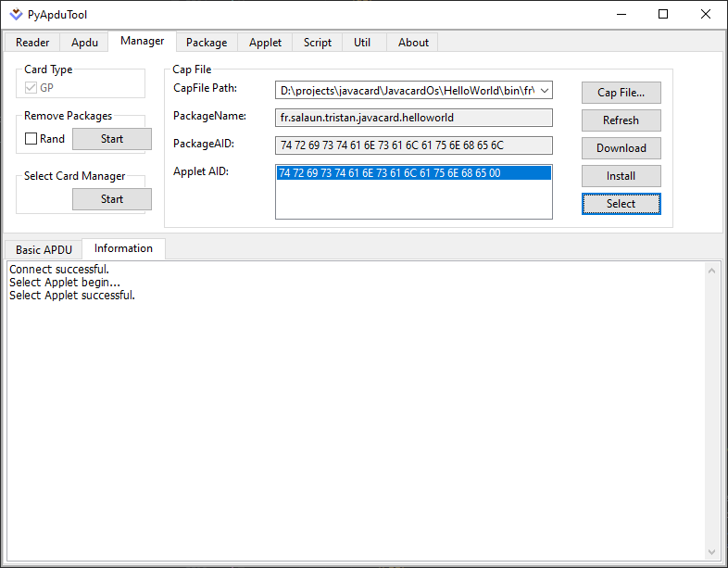Start Remove Packages operation

point(112,139)
